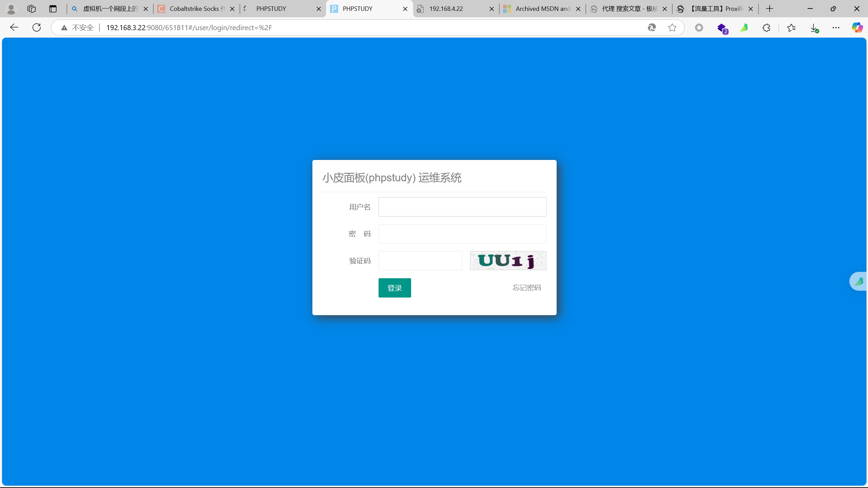This screenshot has width=868, height=488.
Task: Click the 验证码 captcha input field
Action: click(x=420, y=261)
